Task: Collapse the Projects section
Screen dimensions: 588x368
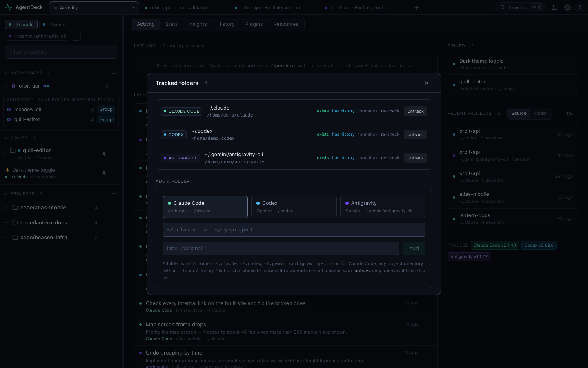Action: point(6,194)
